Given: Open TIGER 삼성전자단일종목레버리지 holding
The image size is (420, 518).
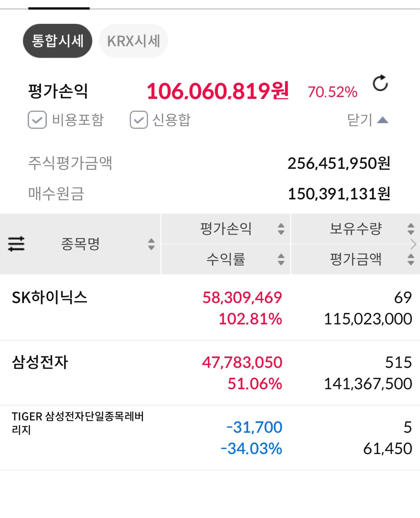Looking at the screenshot, I should pos(210,437).
